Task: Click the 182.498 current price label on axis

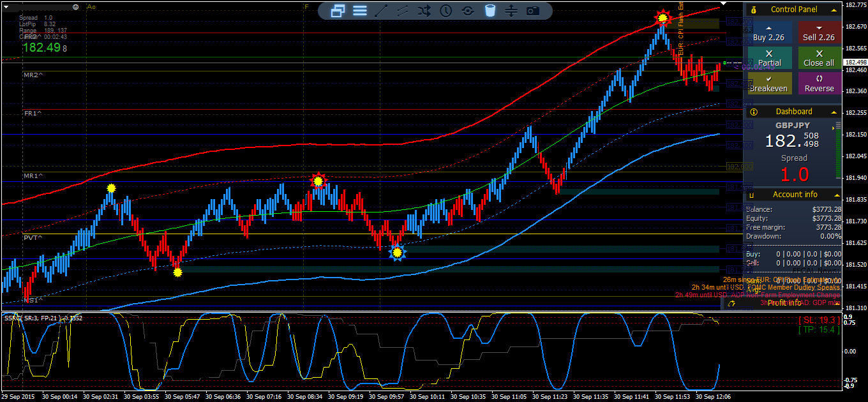Action: (x=854, y=62)
